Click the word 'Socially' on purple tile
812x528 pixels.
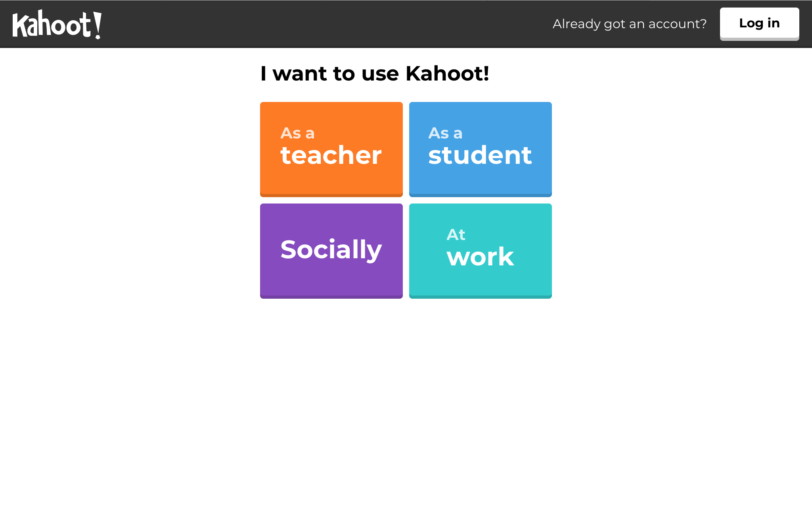pos(331,250)
